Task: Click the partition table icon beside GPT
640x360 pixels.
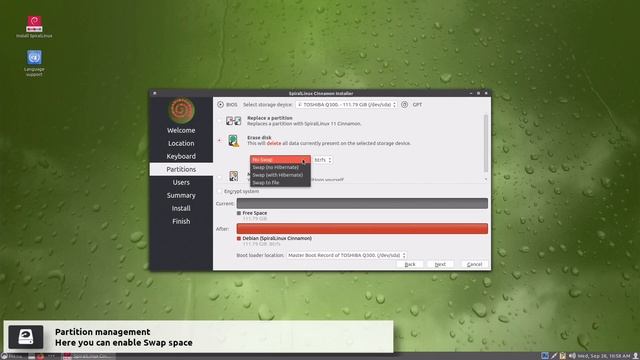Action: pyautogui.click(x=404, y=105)
